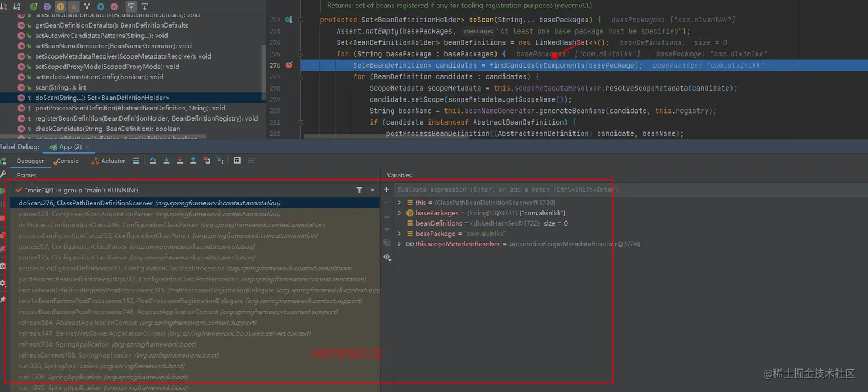
Task: Click the breakpoint at line 276
Action: pyautogui.click(x=289, y=65)
